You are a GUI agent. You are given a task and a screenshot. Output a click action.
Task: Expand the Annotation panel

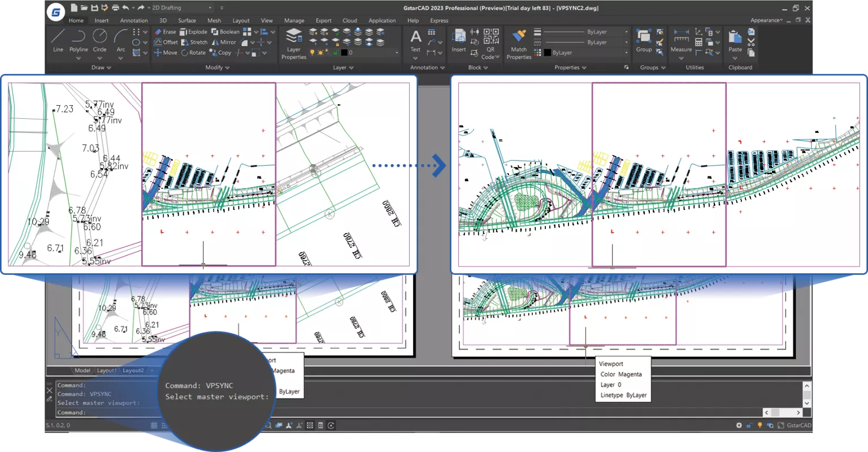[x=427, y=67]
